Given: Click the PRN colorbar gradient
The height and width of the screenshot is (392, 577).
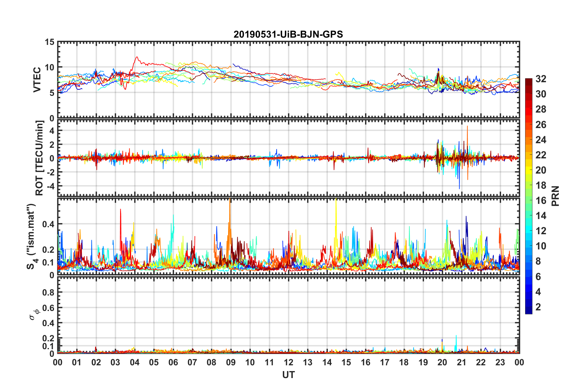Looking at the screenshot, I should point(529,196).
